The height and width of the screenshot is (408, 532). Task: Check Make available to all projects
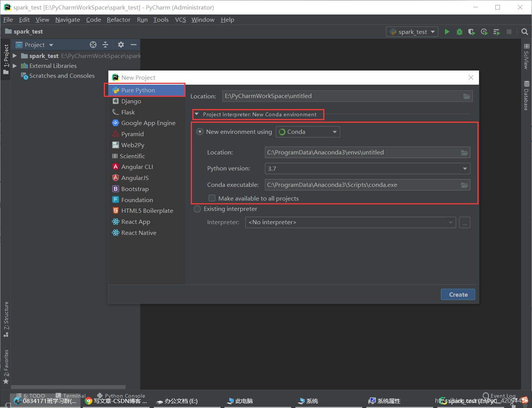coord(212,198)
